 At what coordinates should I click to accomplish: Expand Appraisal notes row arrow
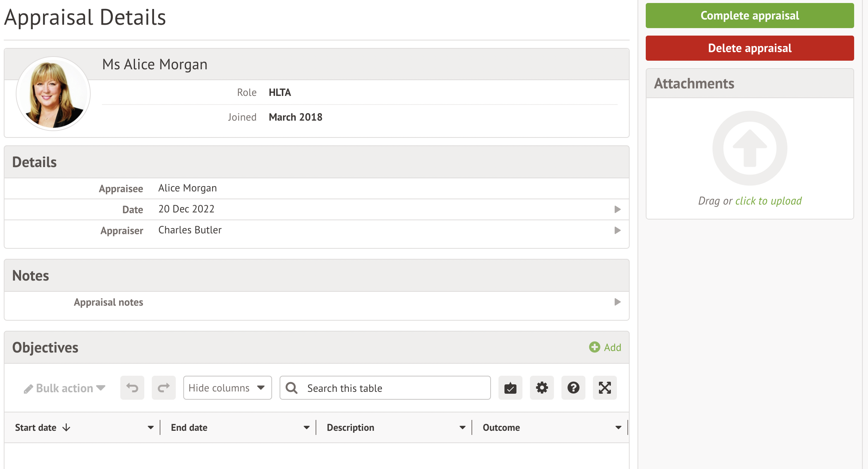[x=617, y=302]
